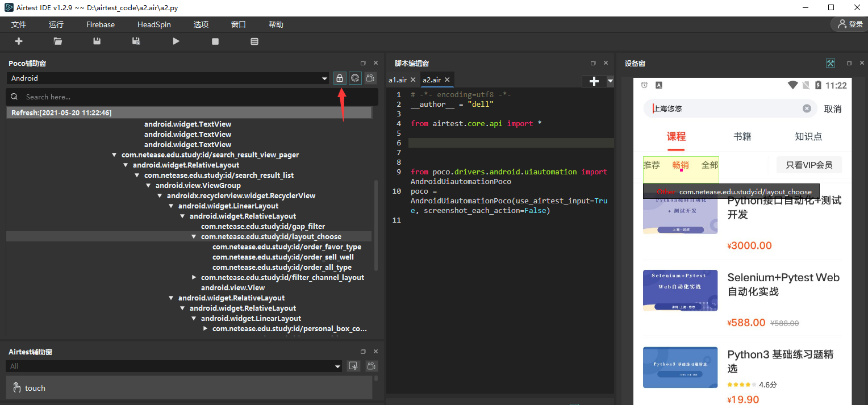Open the 文件 menu
Screen dimensions: 868x405
pyautogui.click(x=19, y=24)
